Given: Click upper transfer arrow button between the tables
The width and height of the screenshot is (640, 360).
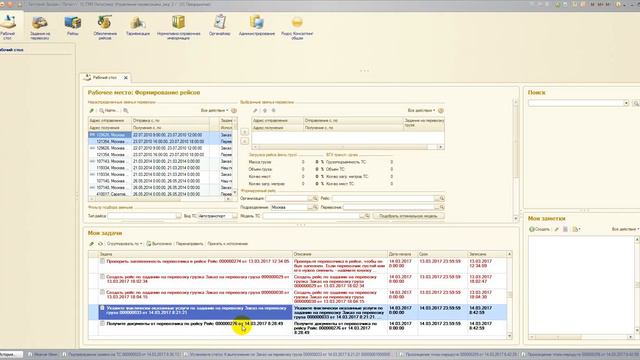Looking at the screenshot, I should [x=244, y=132].
